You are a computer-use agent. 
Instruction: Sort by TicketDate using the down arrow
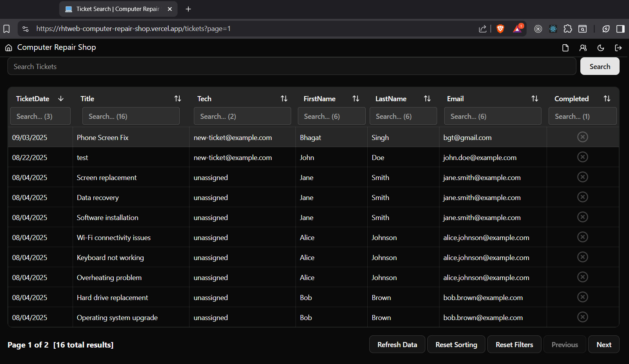[61, 98]
